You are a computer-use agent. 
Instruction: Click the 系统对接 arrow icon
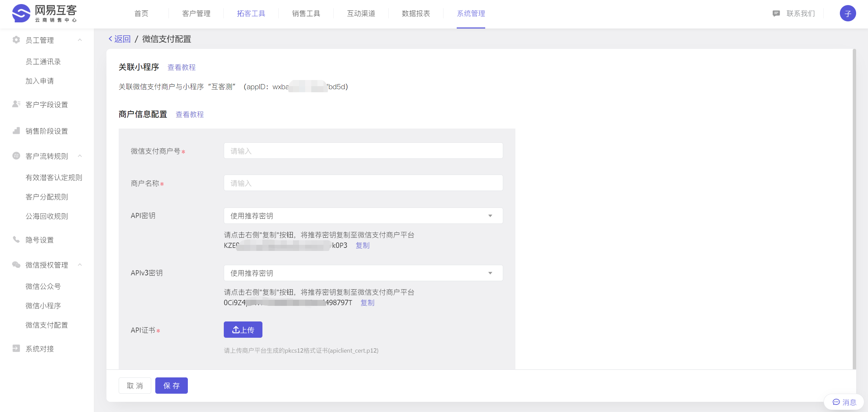16,349
